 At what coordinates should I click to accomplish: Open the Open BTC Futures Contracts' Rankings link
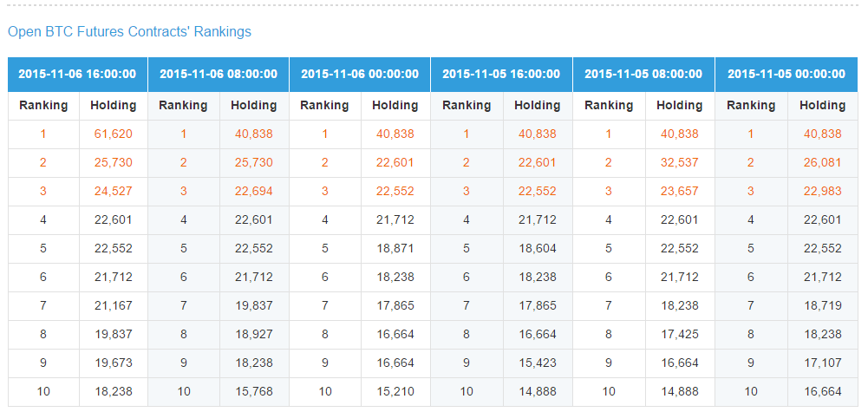click(129, 31)
